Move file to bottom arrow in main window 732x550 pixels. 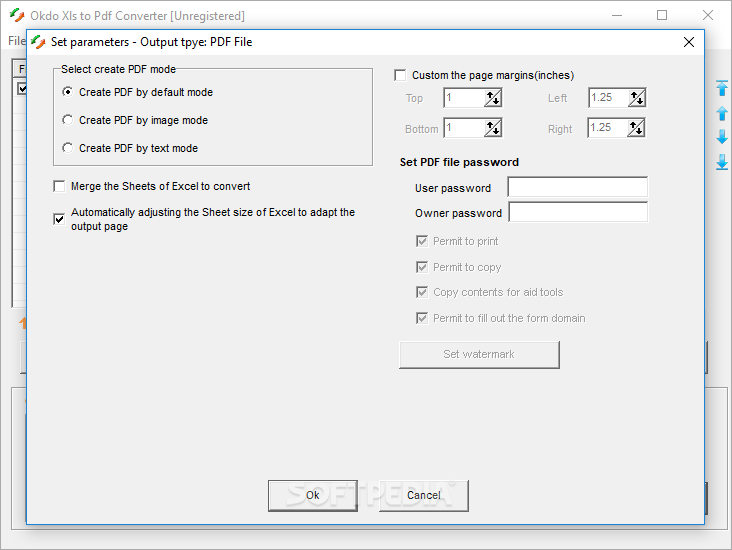point(722,162)
